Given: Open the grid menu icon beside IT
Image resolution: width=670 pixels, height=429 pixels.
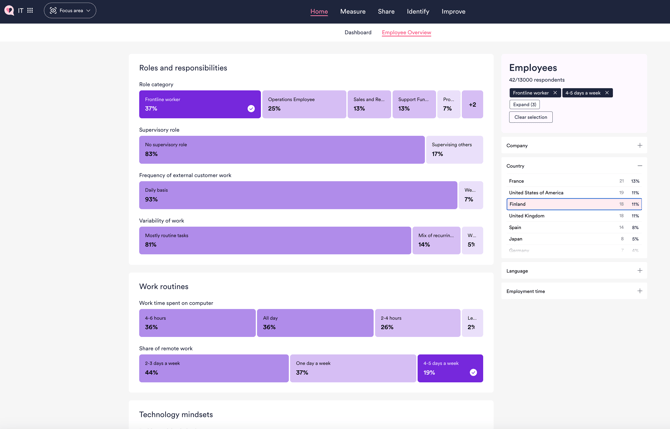Looking at the screenshot, I should pyautogui.click(x=30, y=11).
